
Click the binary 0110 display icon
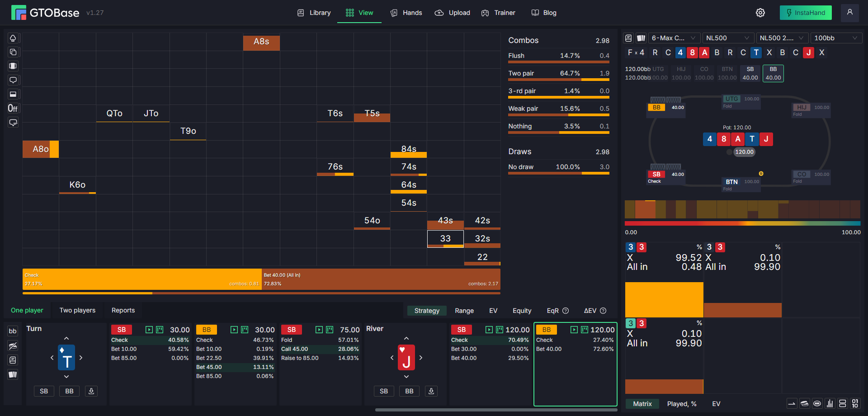[x=855, y=403]
